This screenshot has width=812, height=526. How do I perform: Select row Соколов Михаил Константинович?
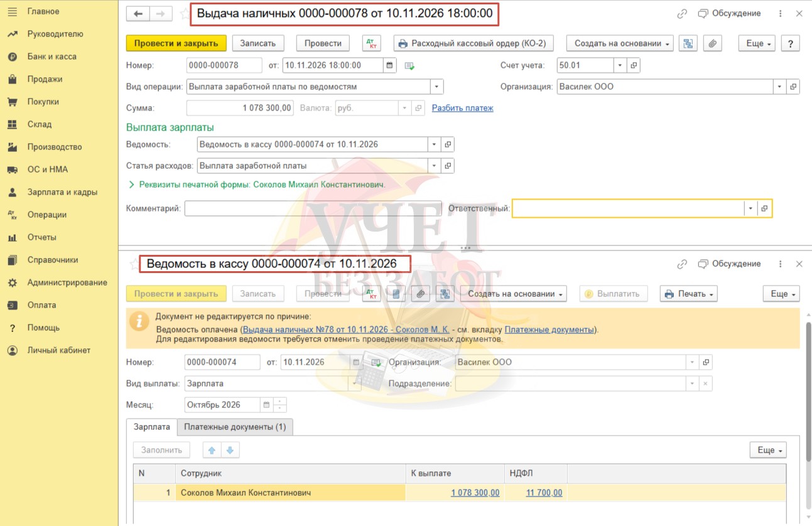tap(459, 493)
